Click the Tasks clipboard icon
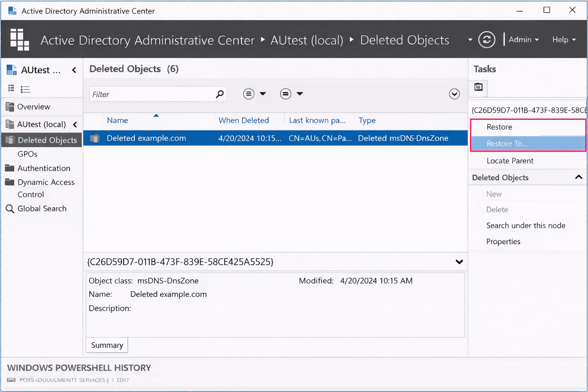Screen dimensions: 588x392 coord(478,88)
